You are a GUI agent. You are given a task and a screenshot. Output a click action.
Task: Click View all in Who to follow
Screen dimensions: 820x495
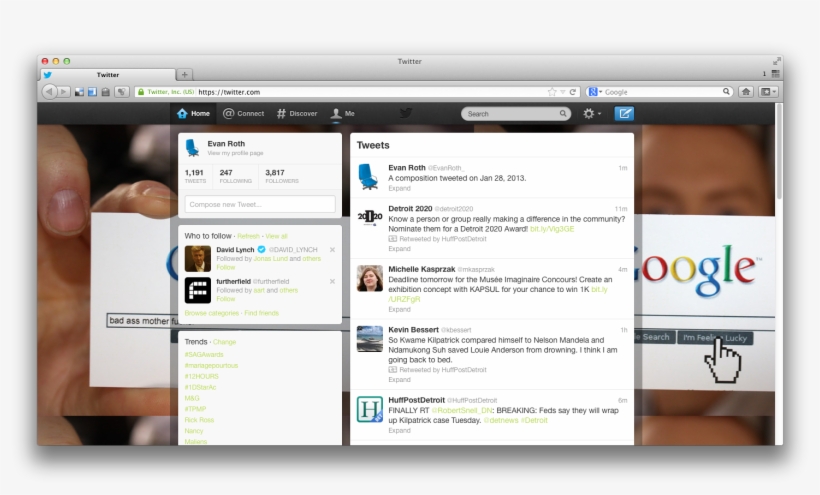(276, 236)
